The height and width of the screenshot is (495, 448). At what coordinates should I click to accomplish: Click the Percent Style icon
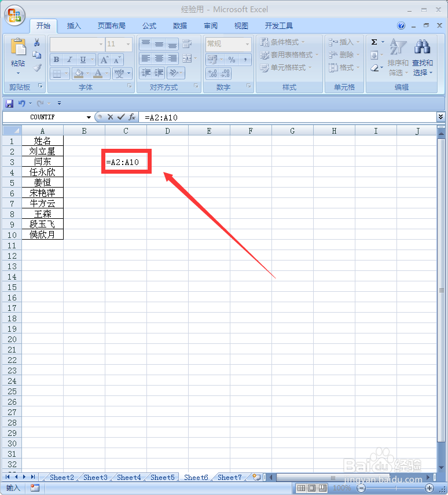point(232,60)
